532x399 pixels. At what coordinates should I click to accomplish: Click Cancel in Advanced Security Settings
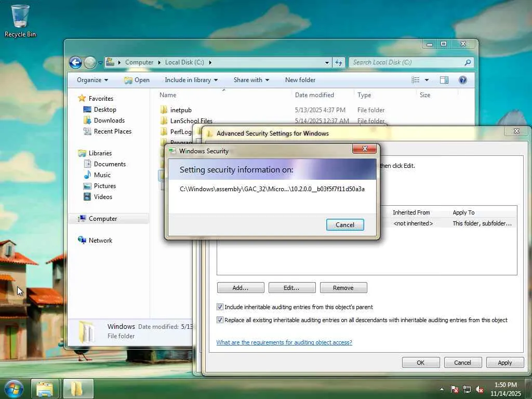tap(462, 362)
